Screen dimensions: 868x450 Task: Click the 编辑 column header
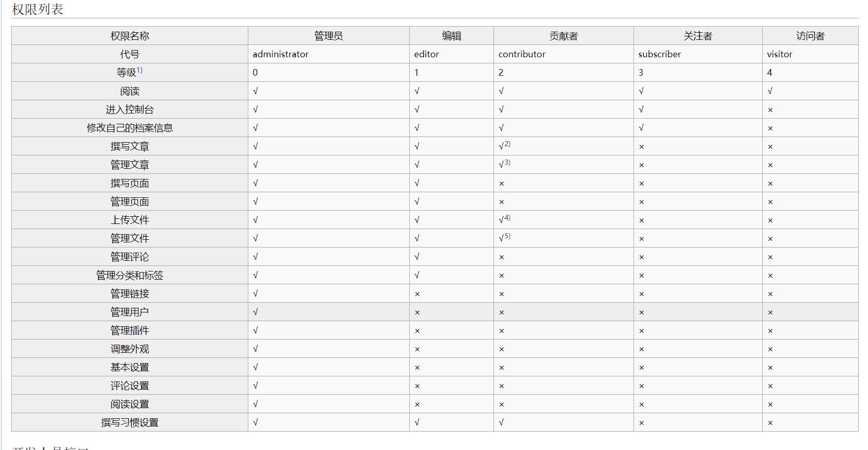tap(452, 36)
